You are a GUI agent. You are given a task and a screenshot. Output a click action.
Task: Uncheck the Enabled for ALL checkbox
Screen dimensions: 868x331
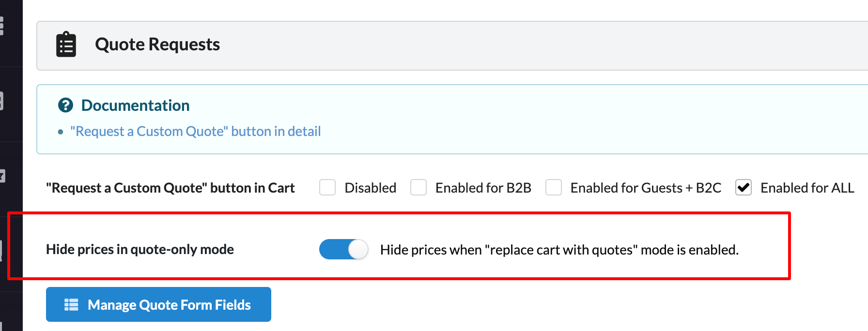[x=744, y=187]
